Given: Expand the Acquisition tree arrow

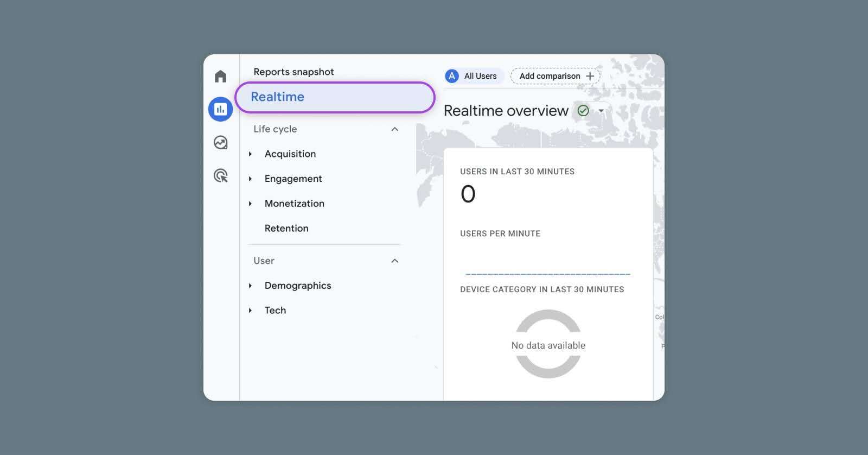Looking at the screenshot, I should (250, 154).
